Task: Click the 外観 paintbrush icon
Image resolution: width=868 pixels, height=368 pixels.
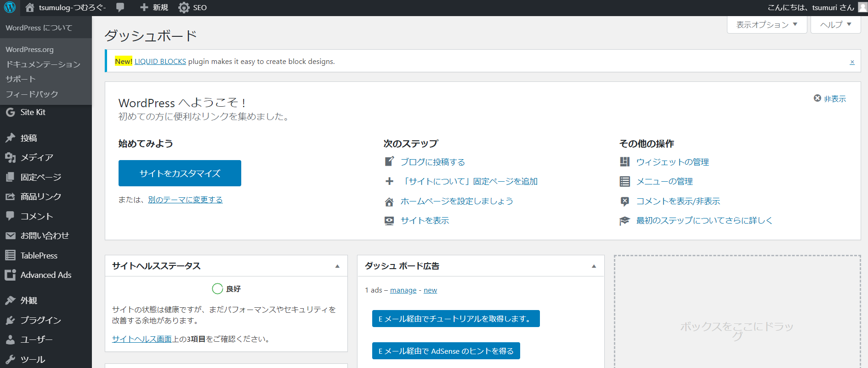Action: [10, 300]
